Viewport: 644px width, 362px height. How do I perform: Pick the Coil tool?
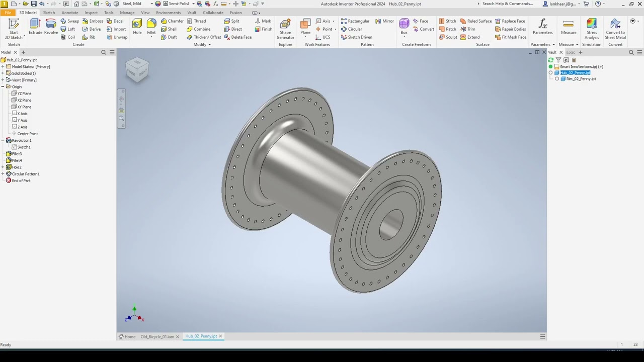67,37
